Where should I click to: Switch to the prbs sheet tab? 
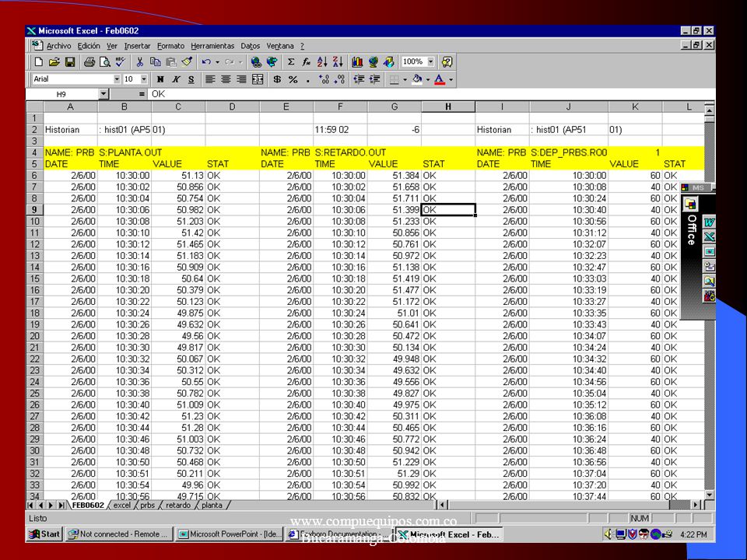click(x=148, y=506)
